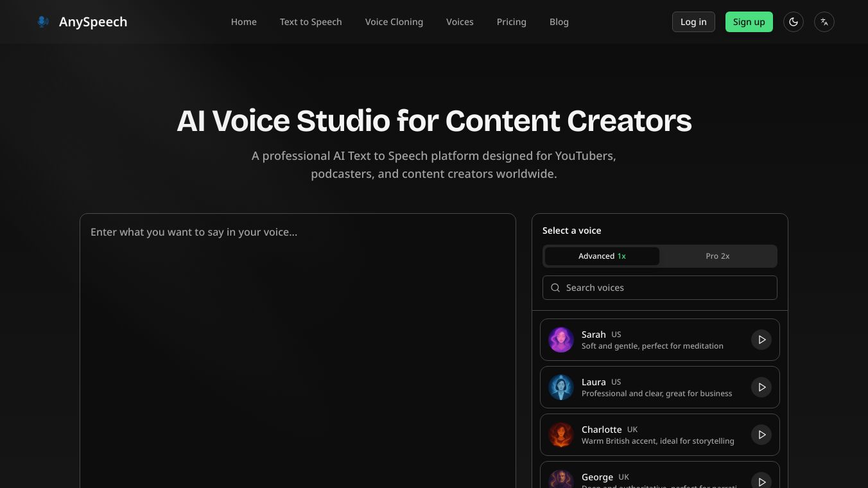Click into the speech text entry area
The width and height of the screenshot is (868, 488).
(298, 351)
